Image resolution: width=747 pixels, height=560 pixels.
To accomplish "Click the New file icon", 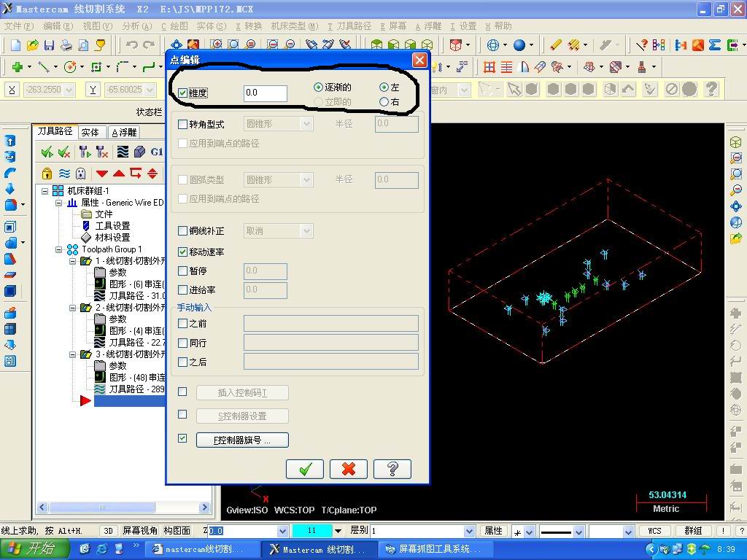I will [16, 45].
